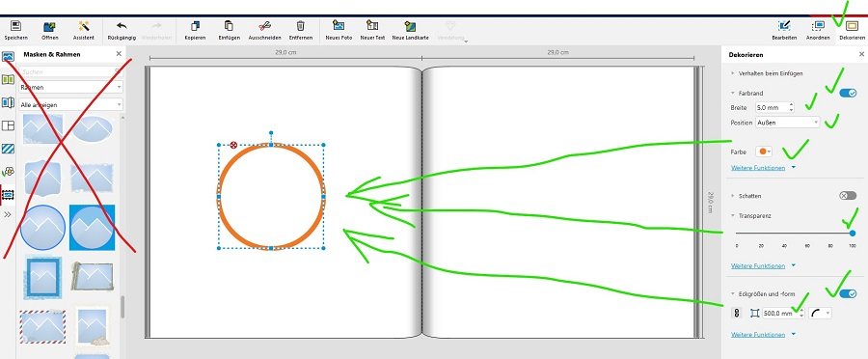Open the Rahmen category dropdown
868x359 pixels.
point(70,87)
